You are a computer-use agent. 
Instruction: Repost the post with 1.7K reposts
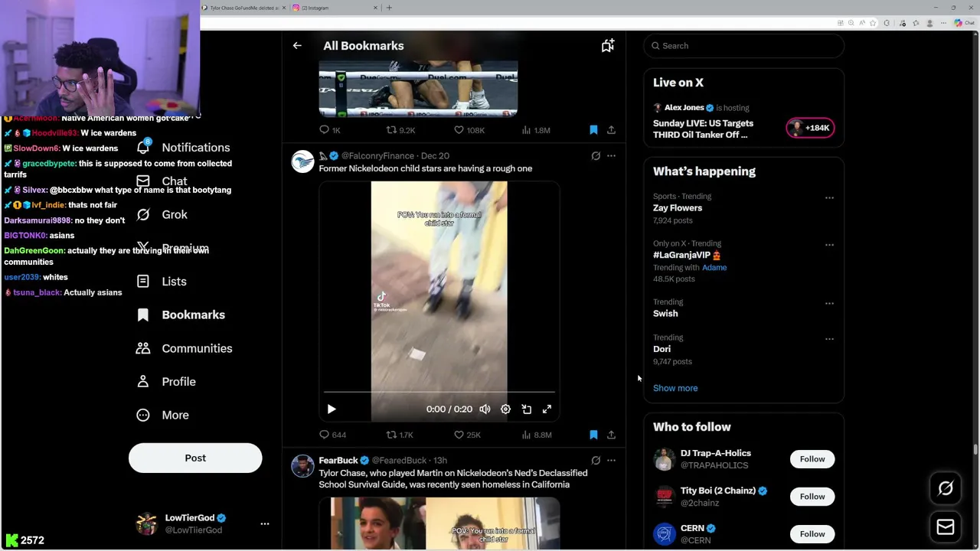400,435
